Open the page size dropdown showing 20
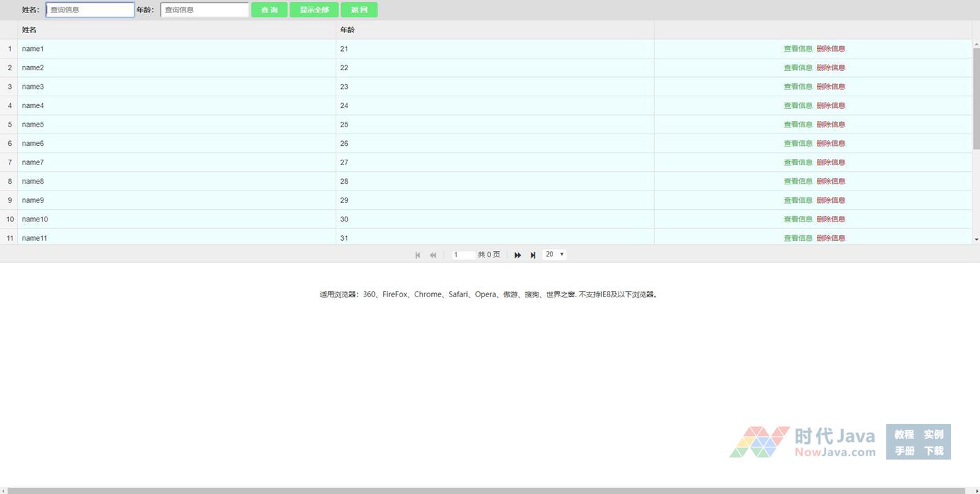This screenshot has width=980, height=494. click(x=554, y=255)
